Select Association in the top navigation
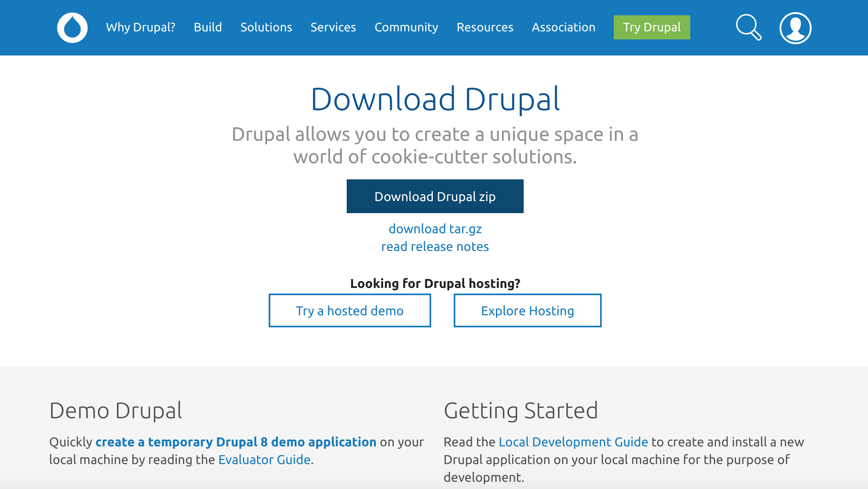The width and height of the screenshot is (868, 489). tap(564, 27)
